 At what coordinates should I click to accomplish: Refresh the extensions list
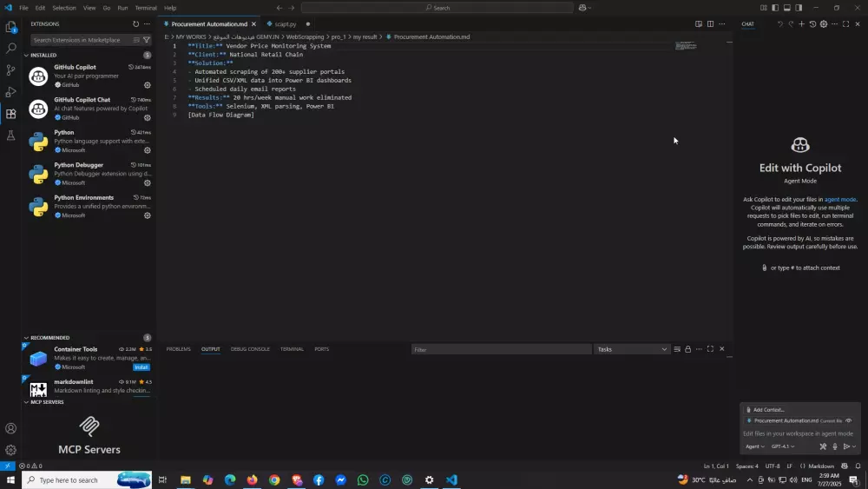click(x=135, y=23)
